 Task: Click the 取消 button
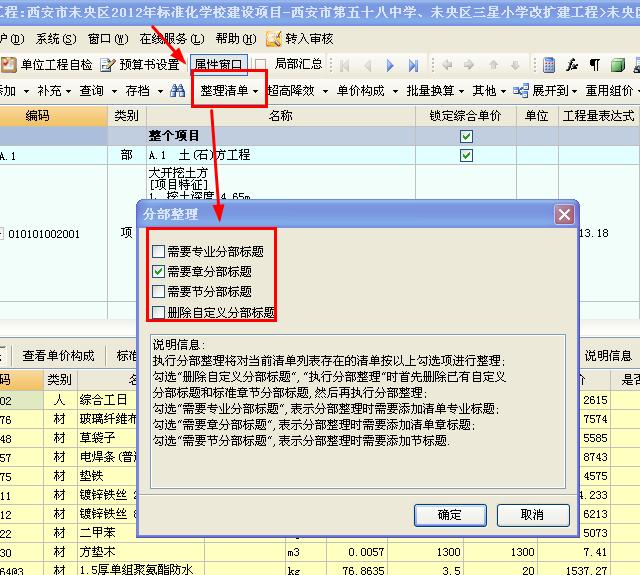(x=533, y=515)
